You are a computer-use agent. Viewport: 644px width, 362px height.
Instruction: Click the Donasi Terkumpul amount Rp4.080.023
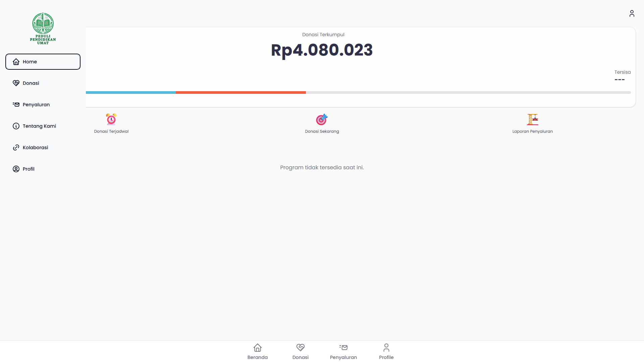322,50
